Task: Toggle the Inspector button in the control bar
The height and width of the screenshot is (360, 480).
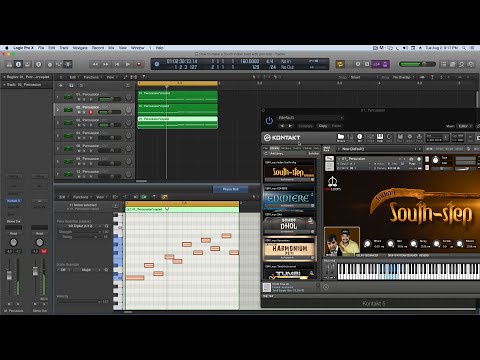Action: click(x=18, y=64)
